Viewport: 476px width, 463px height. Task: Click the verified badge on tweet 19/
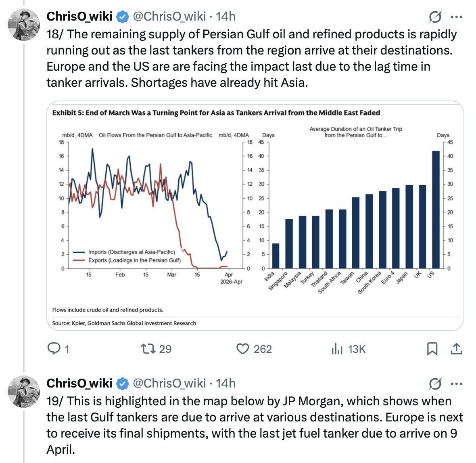click(x=123, y=383)
